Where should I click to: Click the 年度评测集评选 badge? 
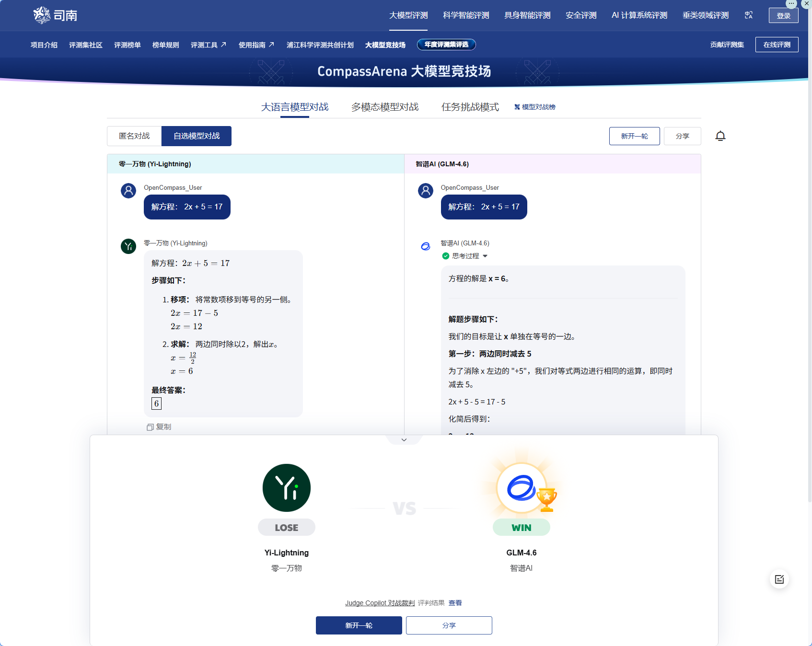(446, 45)
